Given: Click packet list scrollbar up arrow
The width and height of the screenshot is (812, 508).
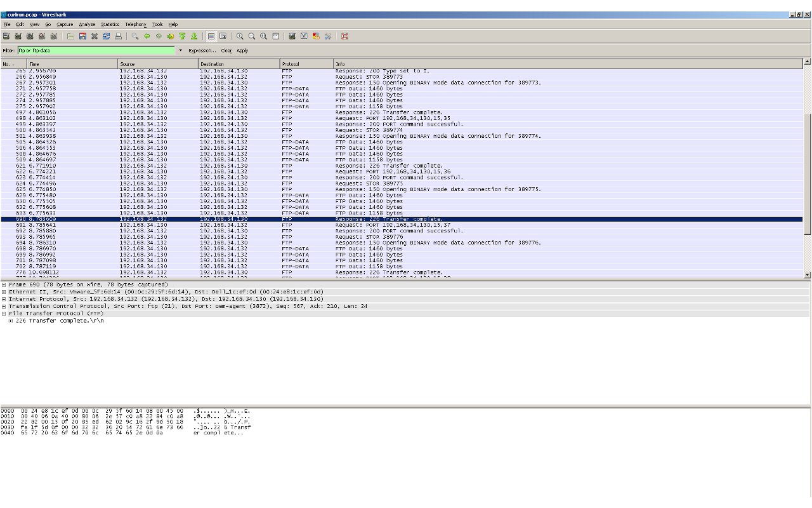Looking at the screenshot, I should (807, 62).
